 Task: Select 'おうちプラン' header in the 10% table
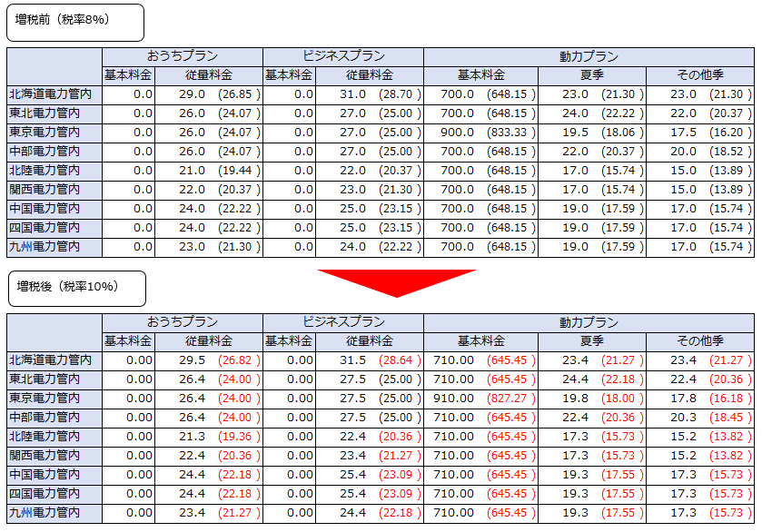pos(183,322)
